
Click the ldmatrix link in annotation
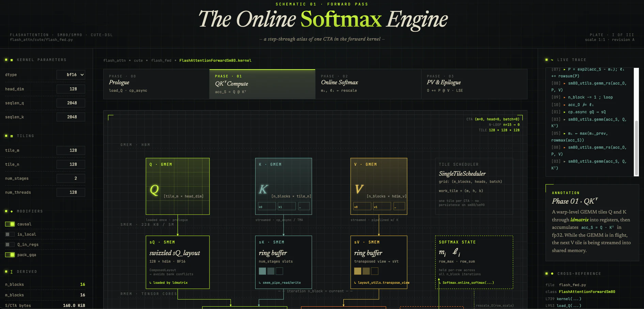tap(579, 220)
